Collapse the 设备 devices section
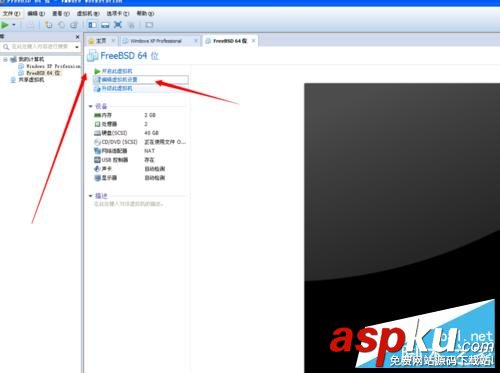This screenshot has height=373, width=500. click(90, 106)
